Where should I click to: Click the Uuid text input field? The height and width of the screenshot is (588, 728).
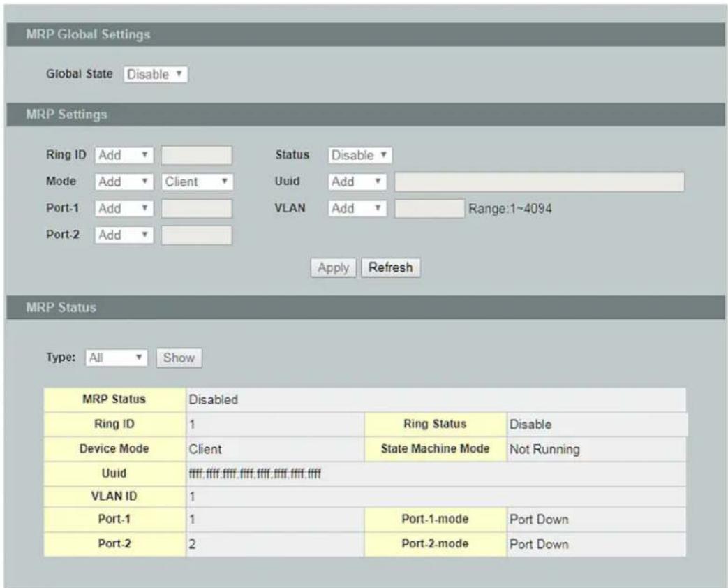[540, 182]
